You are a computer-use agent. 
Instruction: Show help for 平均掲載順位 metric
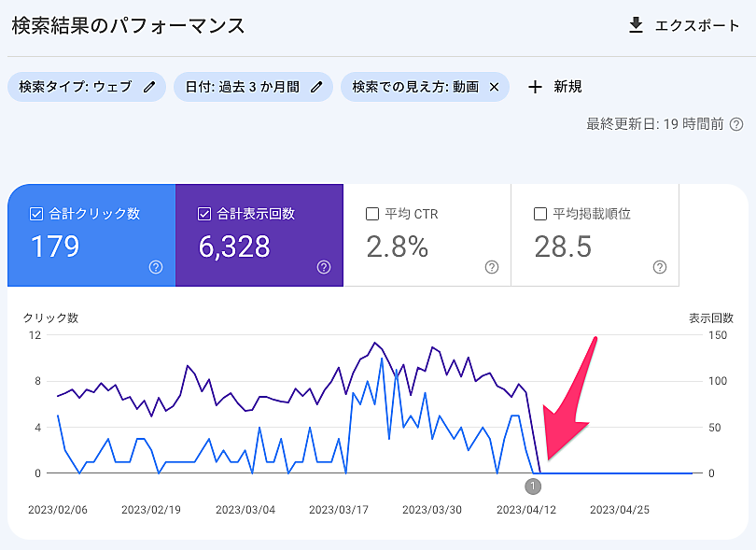tap(660, 267)
